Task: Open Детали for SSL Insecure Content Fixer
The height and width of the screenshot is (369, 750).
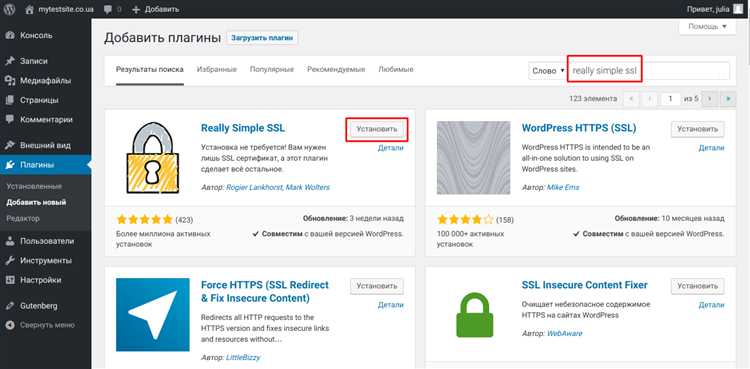Action: coord(712,305)
